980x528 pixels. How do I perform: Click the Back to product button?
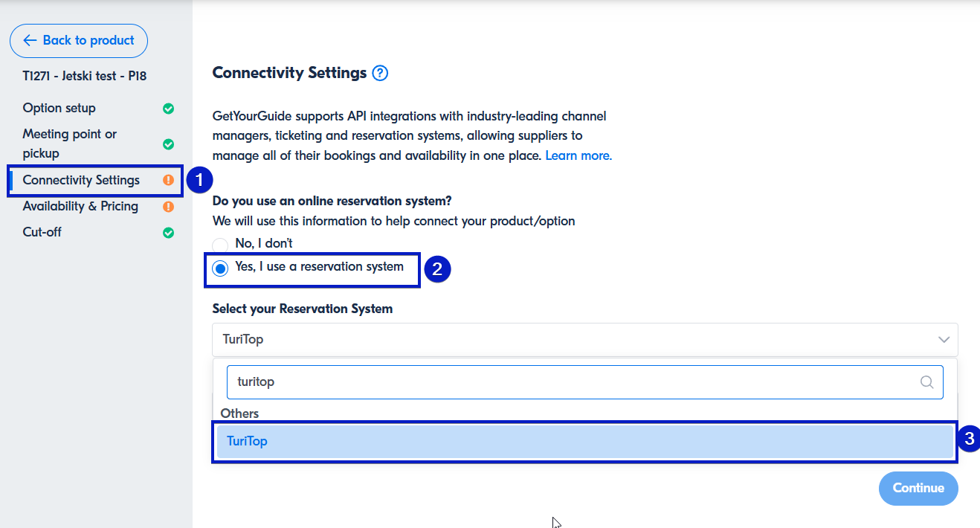point(79,41)
